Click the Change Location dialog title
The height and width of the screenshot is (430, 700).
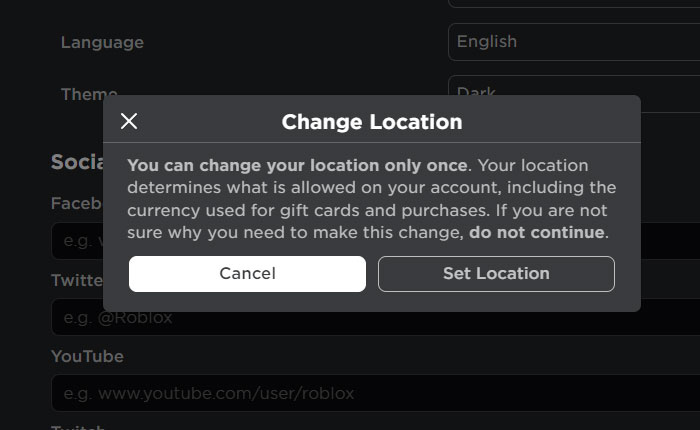tap(372, 122)
